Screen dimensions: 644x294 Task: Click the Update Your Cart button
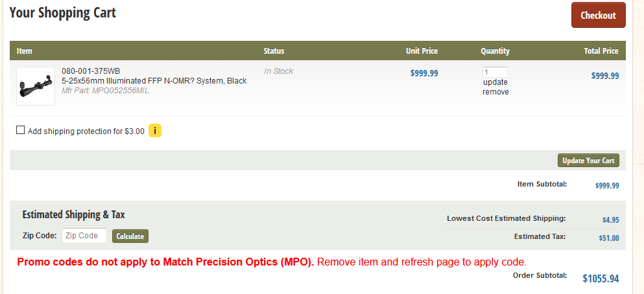tap(588, 161)
